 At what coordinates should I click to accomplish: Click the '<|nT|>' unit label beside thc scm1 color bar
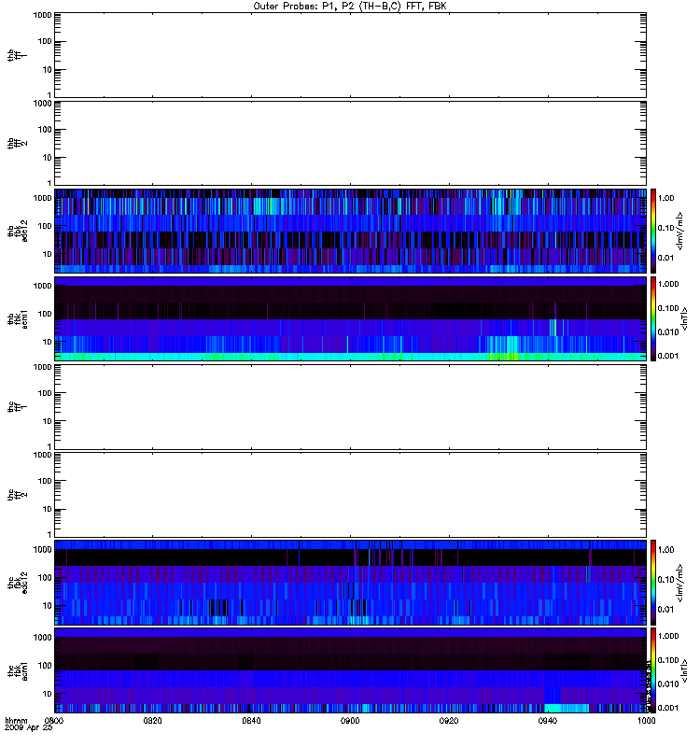click(684, 670)
